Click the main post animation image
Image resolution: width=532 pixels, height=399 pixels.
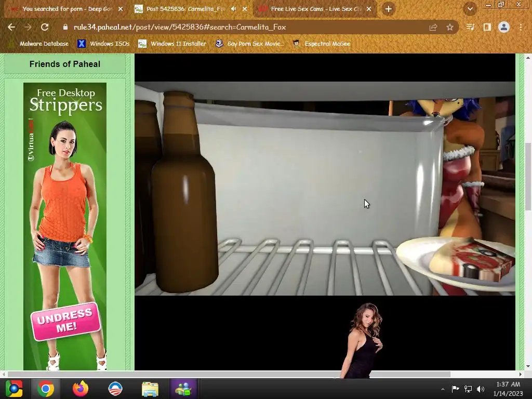pyautogui.click(x=325, y=188)
